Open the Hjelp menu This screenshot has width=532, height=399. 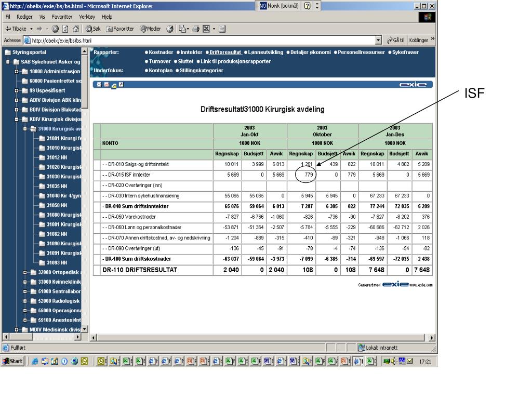click(107, 17)
